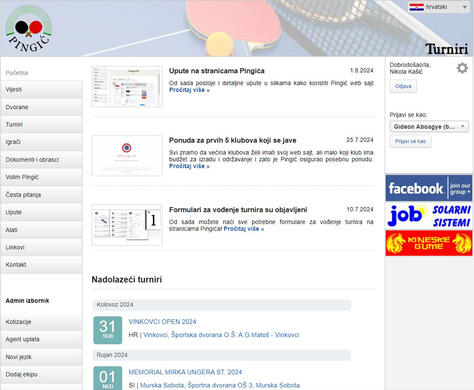The height and width of the screenshot is (390, 474).
Task: Open Dokumenti i obrasci menu item
Action: (x=41, y=160)
